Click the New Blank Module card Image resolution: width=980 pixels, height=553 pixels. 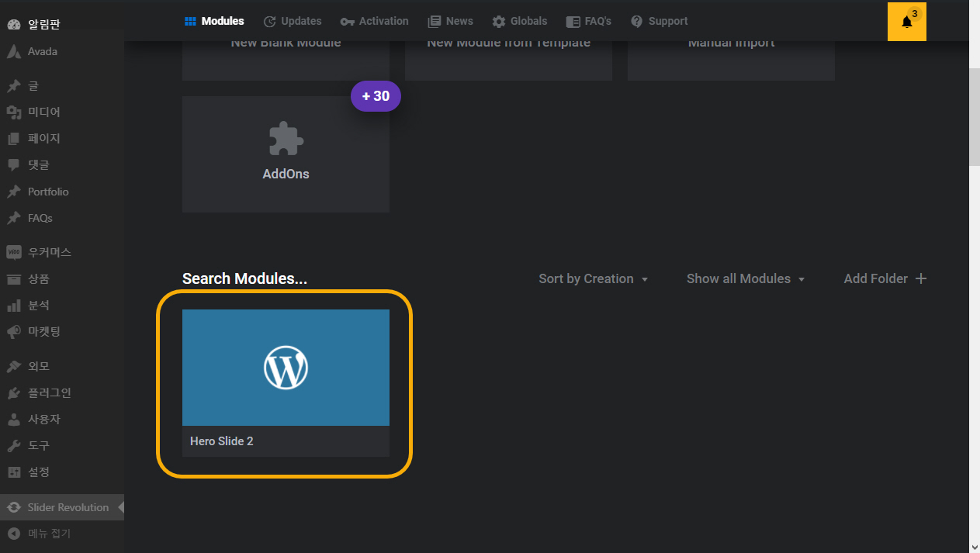tap(286, 60)
